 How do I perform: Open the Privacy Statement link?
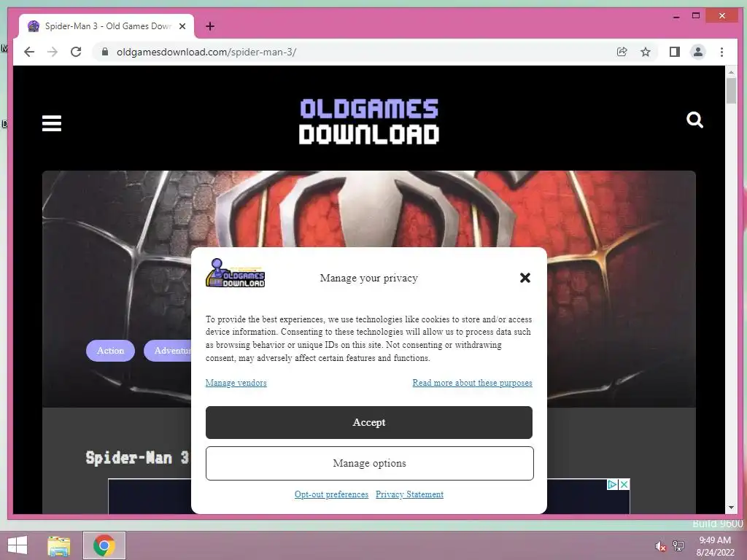(x=409, y=494)
